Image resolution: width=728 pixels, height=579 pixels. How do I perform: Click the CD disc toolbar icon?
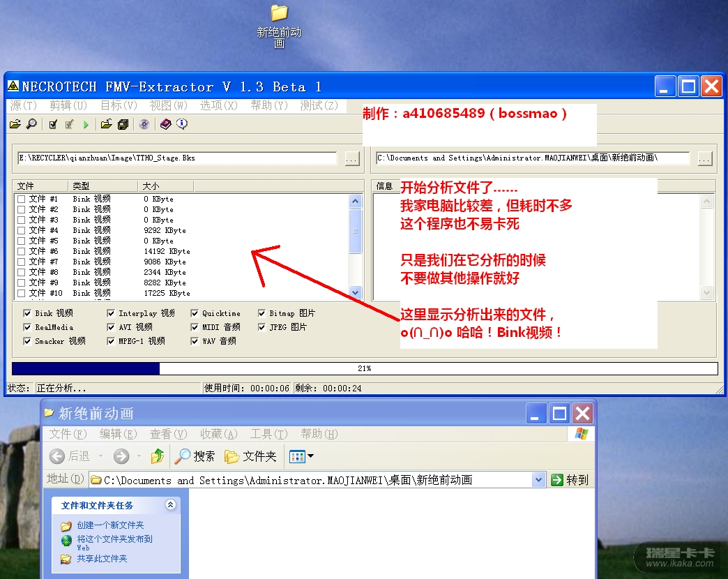[x=144, y=124]
